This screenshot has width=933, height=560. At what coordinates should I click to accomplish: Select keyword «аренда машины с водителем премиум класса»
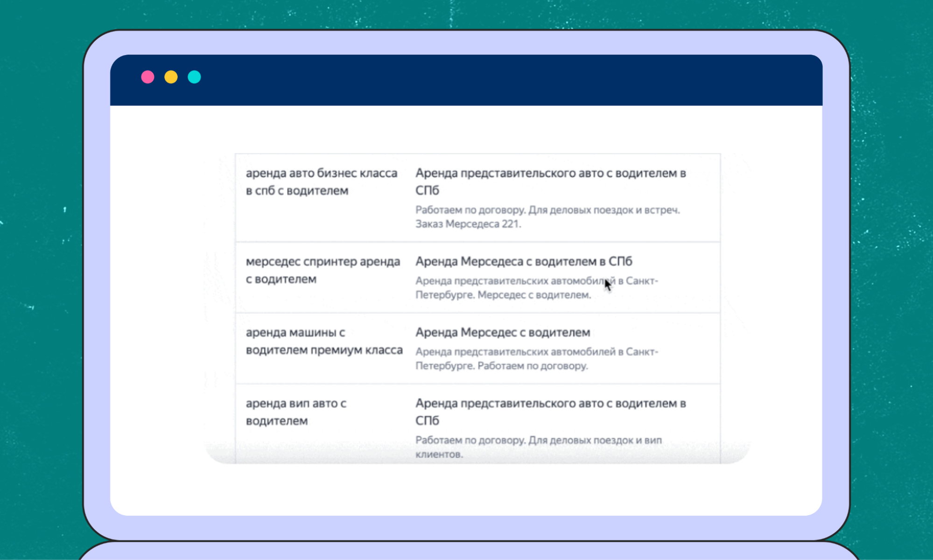pos(325,341)
